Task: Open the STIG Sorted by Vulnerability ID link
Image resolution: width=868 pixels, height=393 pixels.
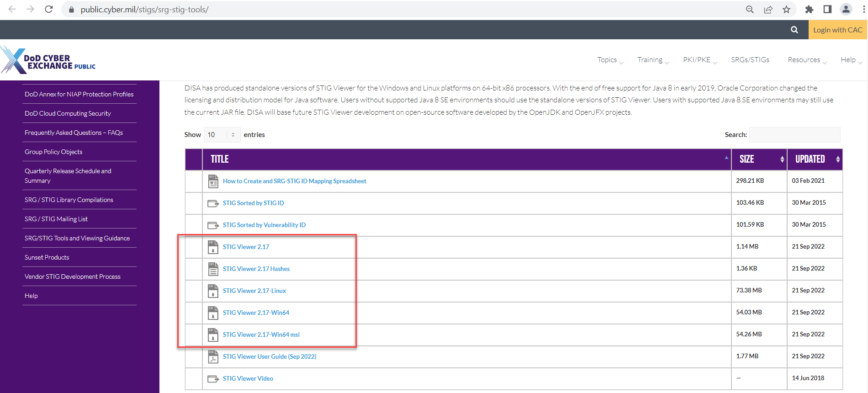Action: coord(264,225)
